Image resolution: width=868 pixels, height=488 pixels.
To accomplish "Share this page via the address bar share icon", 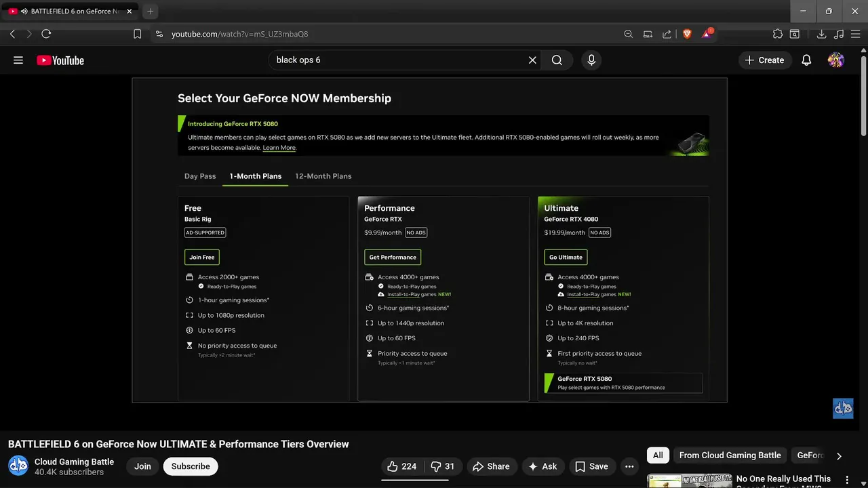I will [x=667, y=34].
